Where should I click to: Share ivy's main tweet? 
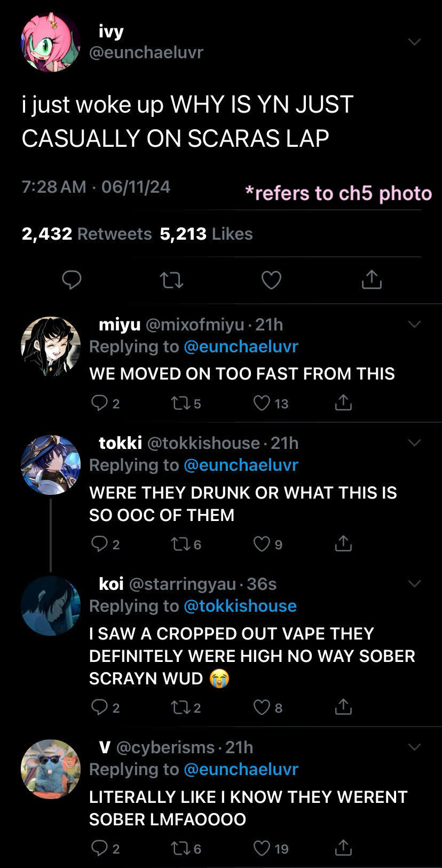pos(372,279)
